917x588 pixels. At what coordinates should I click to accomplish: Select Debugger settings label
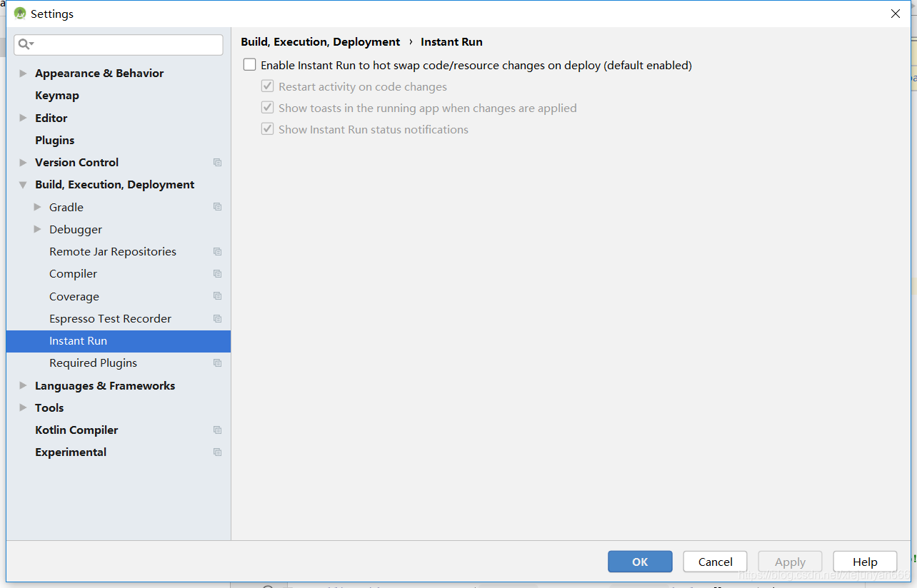point(76,230)
